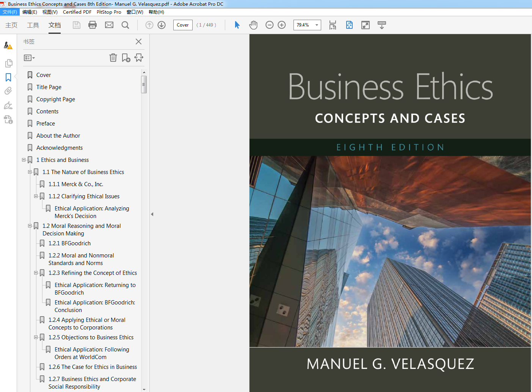Viewport: 532px width, 392px height.
Task: Open the 窗口(W) menu
Action: [135, 12]
